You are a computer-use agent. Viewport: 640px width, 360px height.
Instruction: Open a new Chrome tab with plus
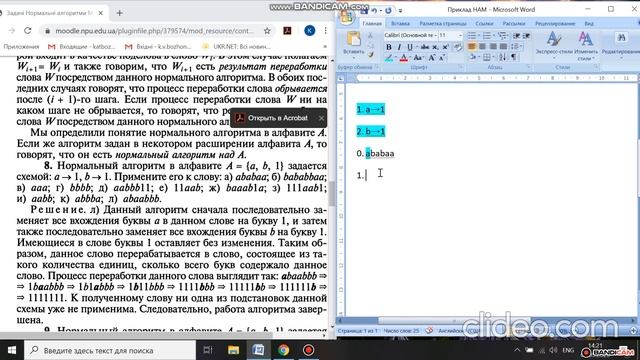tap(119, 13)
